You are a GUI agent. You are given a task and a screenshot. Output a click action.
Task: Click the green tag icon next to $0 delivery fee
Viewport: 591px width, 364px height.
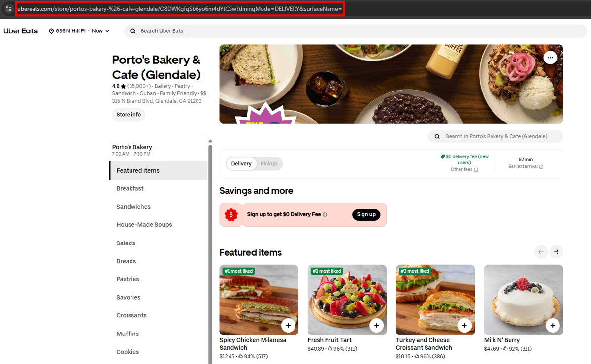coord(443,157)
